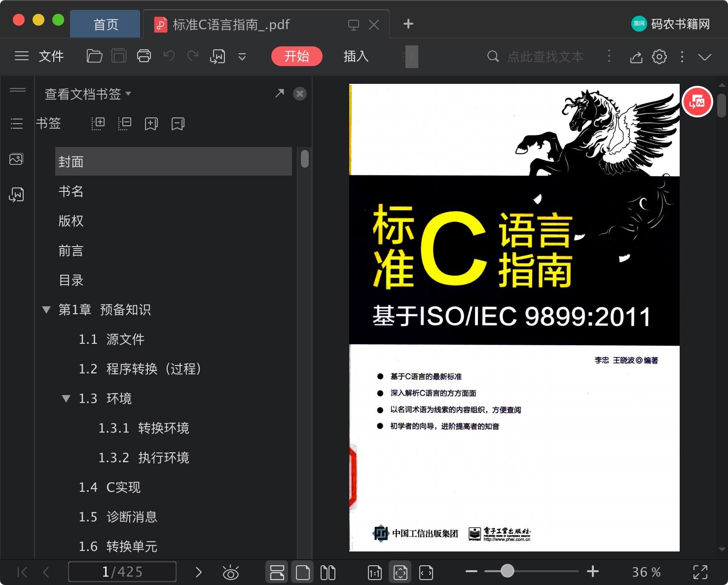Click the redo arrow icon

point(193,56)
